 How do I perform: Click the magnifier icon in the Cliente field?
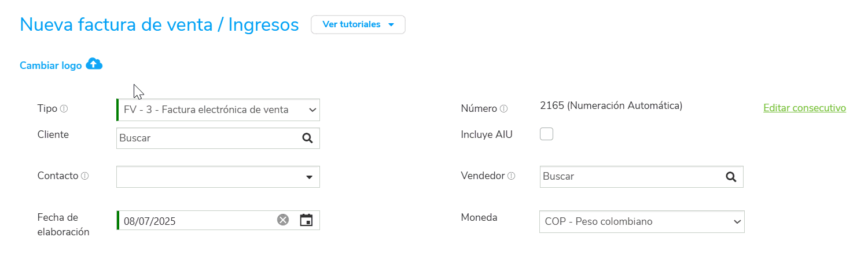coord(307,138)
